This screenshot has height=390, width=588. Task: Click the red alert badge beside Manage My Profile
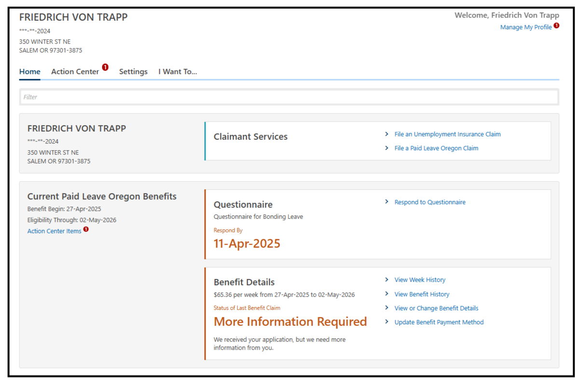coord(556,26)
